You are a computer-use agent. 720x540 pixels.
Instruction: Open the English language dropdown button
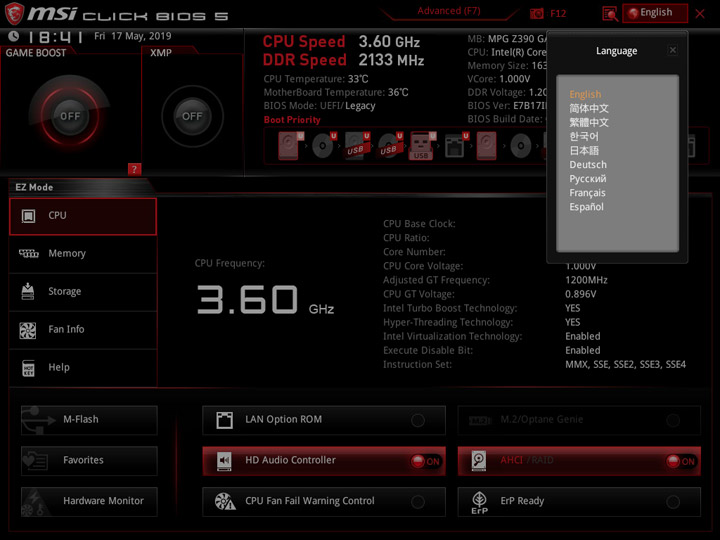(x=655, y=13)
